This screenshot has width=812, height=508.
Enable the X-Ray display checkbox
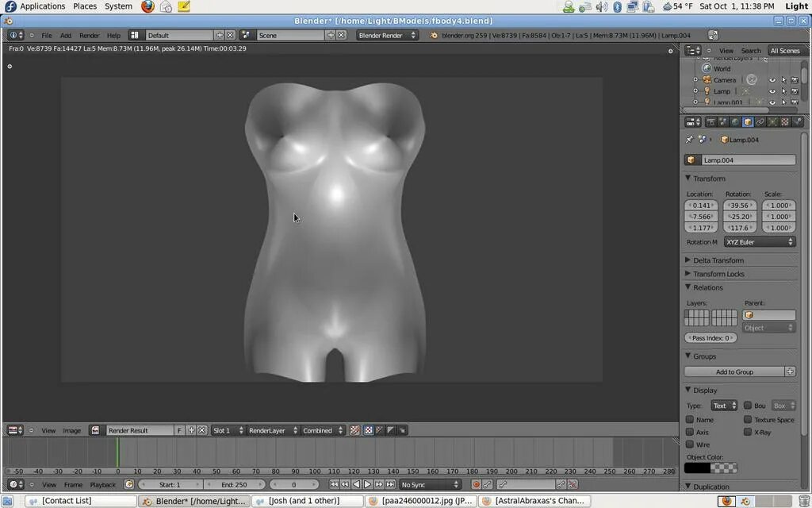pyautogui.click(x=748, y=432)
